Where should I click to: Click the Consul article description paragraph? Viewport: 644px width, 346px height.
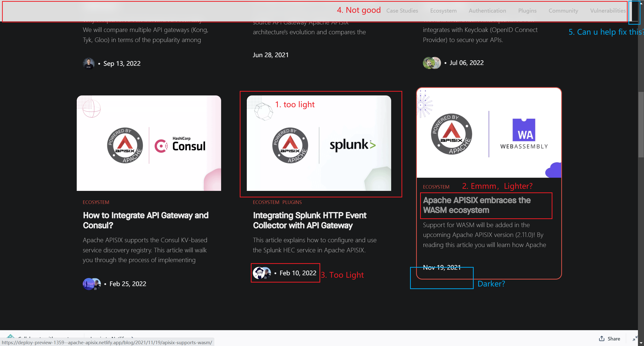145,250
